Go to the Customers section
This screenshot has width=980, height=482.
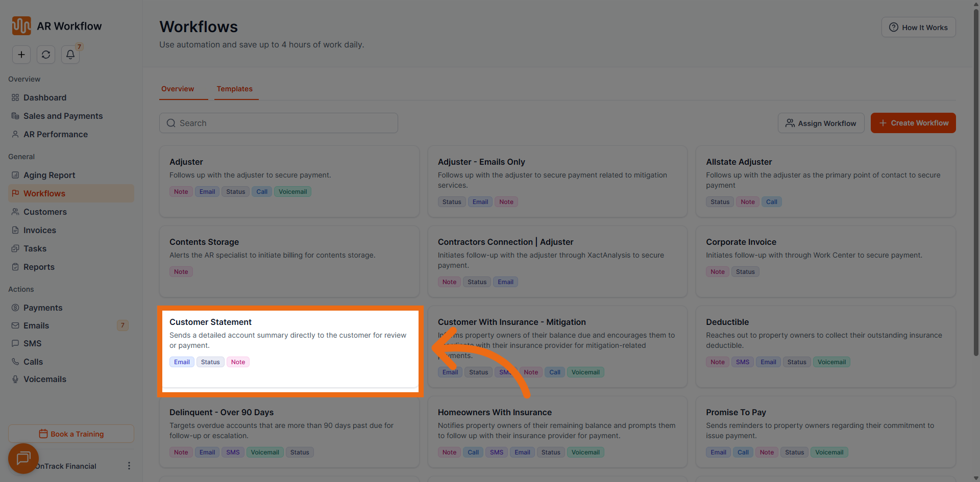[x=45, y=212]
